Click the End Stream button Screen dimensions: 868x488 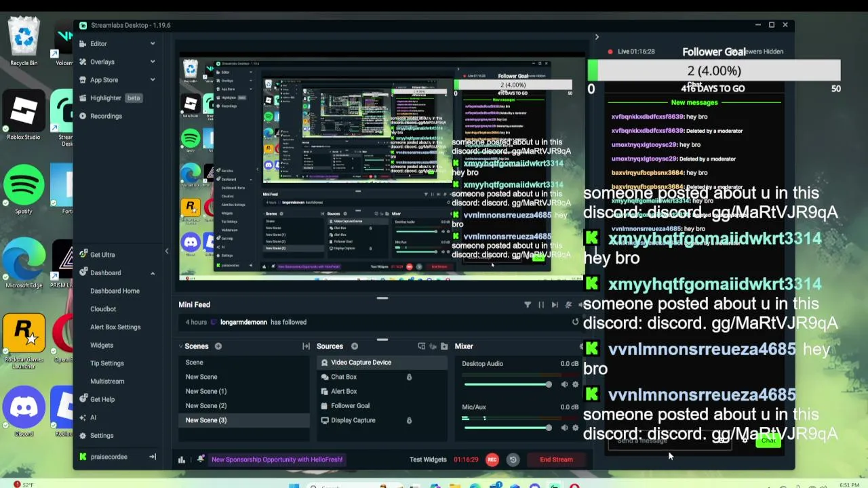point(556,460)
